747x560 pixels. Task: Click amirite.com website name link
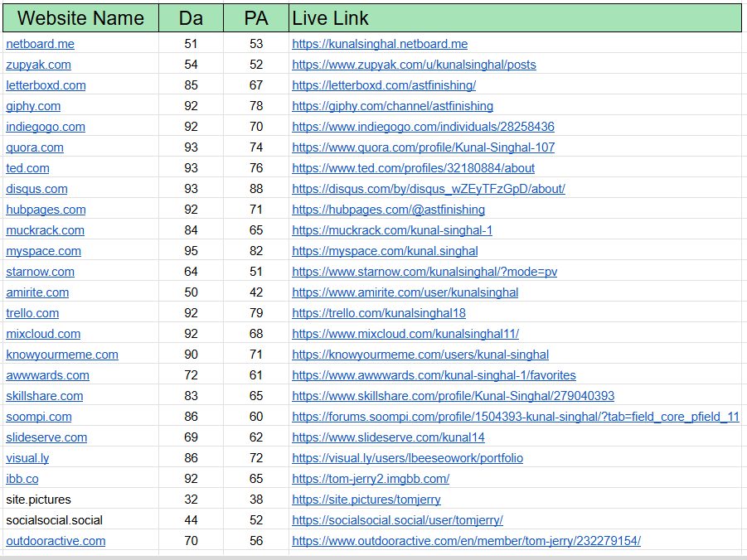pos(37,292)
